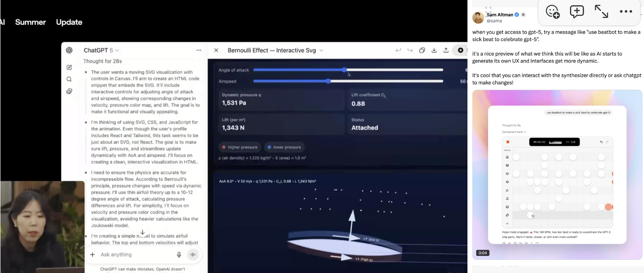Start a new chat with compose icon

click(x=69, y=67)
